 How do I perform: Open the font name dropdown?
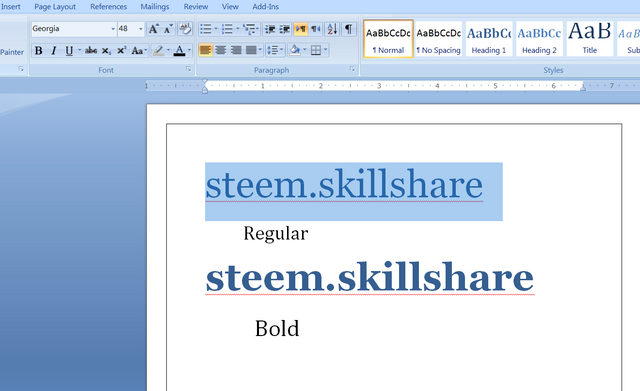click(113, 29)
